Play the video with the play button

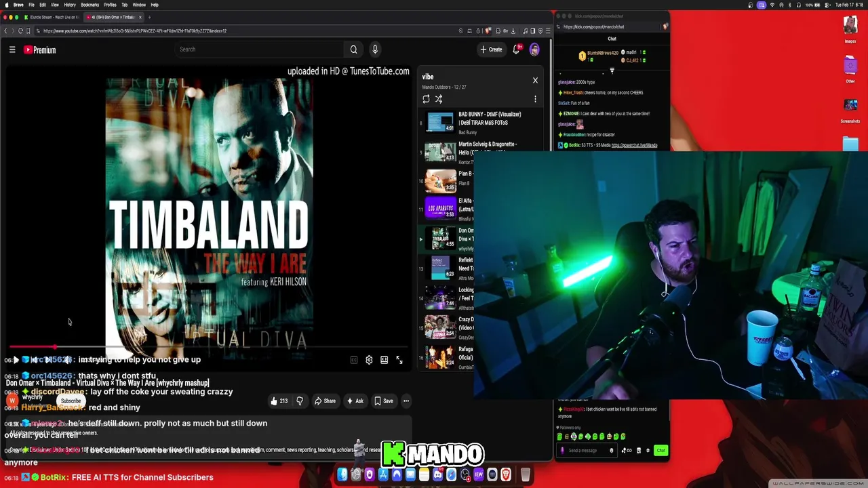point(16,360)
